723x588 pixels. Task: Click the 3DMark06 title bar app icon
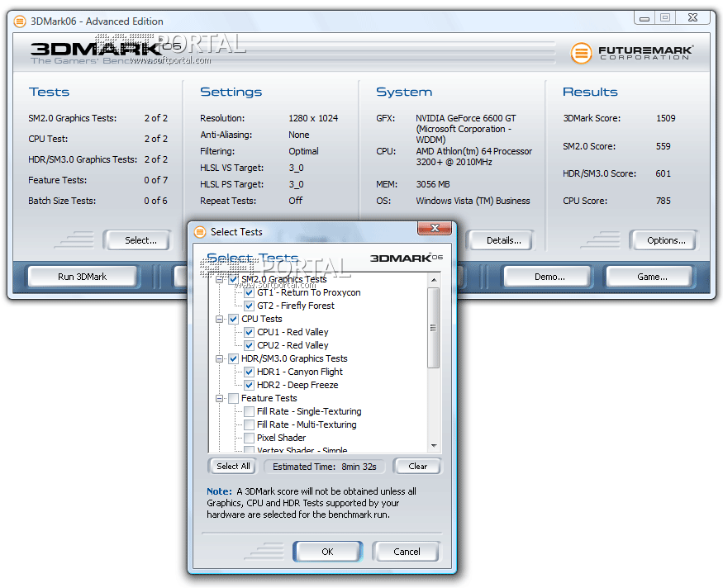pyautogui.click(x=20, y=21)
